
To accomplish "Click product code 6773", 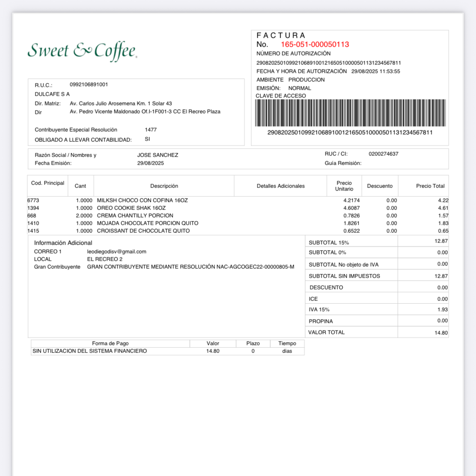I will pyautogui.click(x=33, y=201).
